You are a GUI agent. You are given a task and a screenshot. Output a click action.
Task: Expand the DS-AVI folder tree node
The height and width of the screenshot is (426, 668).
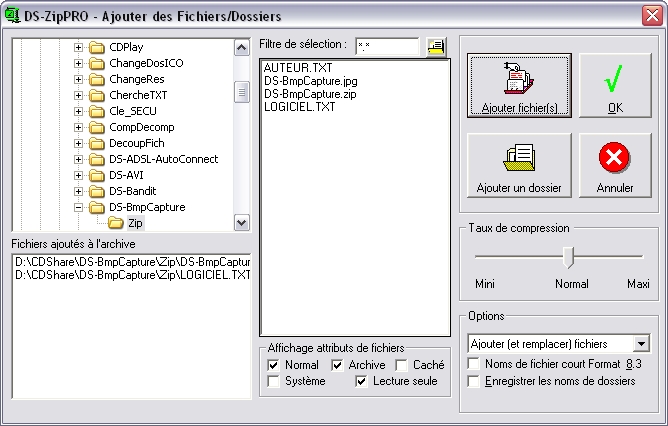78,175
